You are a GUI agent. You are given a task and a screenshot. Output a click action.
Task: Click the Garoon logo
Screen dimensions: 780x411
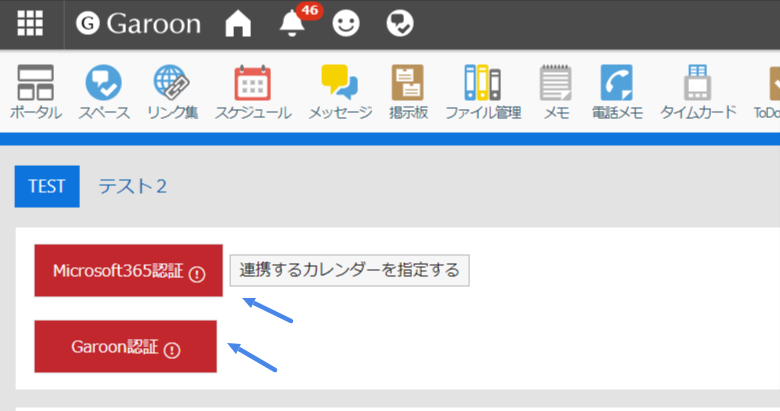139,23
